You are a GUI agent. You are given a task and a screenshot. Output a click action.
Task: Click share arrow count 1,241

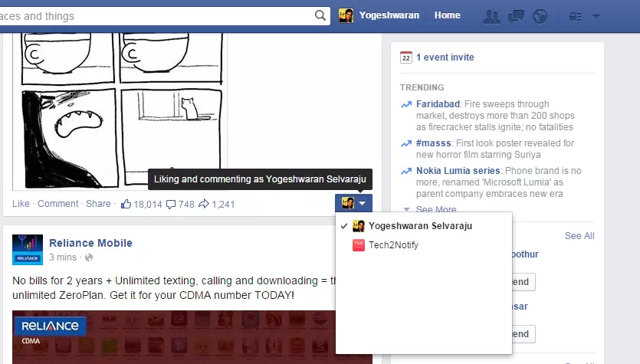[217, 204]
